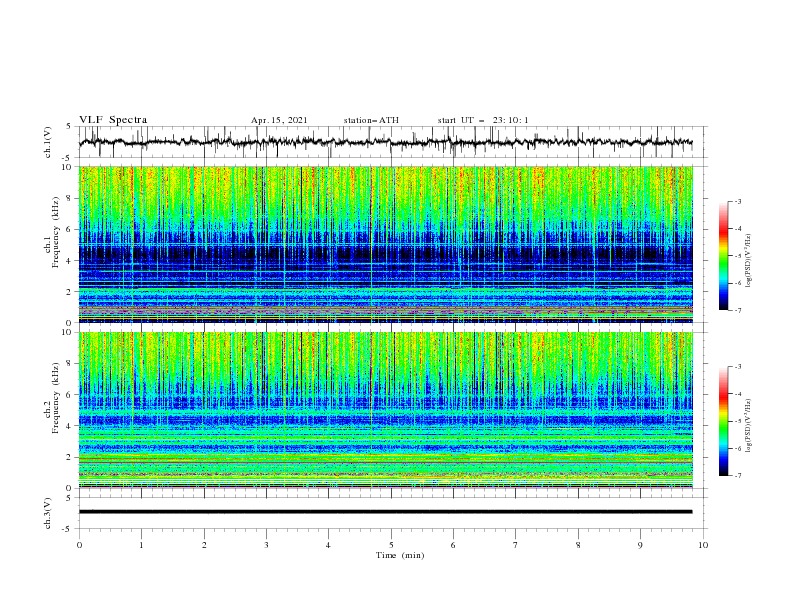Image resolution: width=792 pixels, height=612 pixels.
Task: Click the "-7" label on ch.2 color scale
Action: click(738, 475)
